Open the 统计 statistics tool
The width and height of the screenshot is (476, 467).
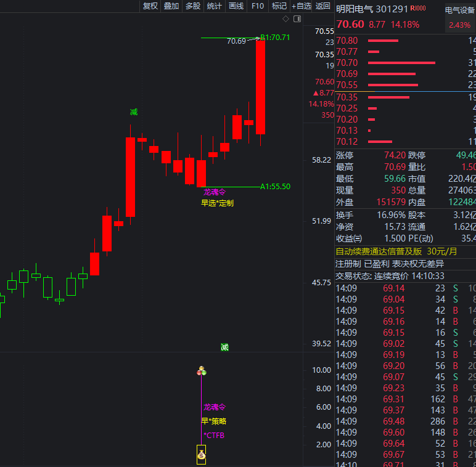pos(215,6)
